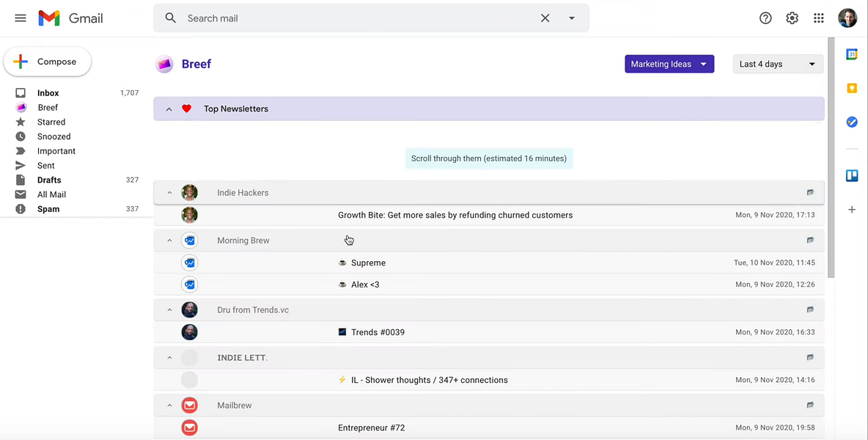868x440 pixels.
Task: Open the Last 4 days dropdown
Action: (x=778, y=65)
